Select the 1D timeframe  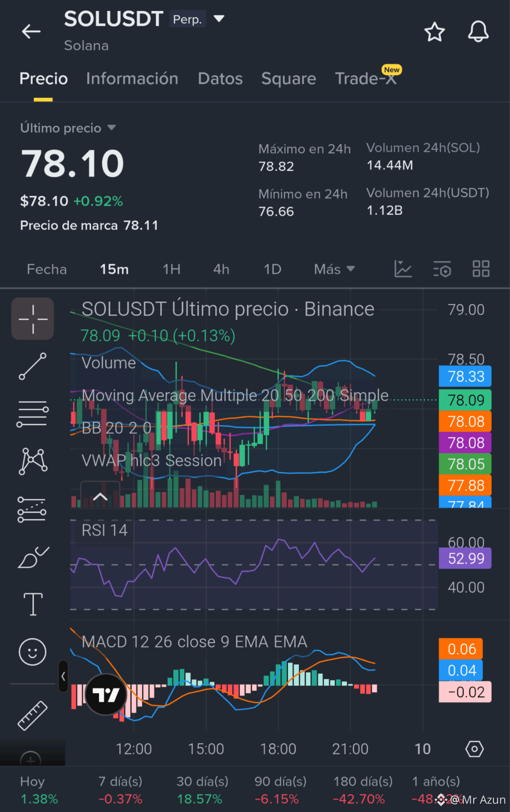(272, 269)
